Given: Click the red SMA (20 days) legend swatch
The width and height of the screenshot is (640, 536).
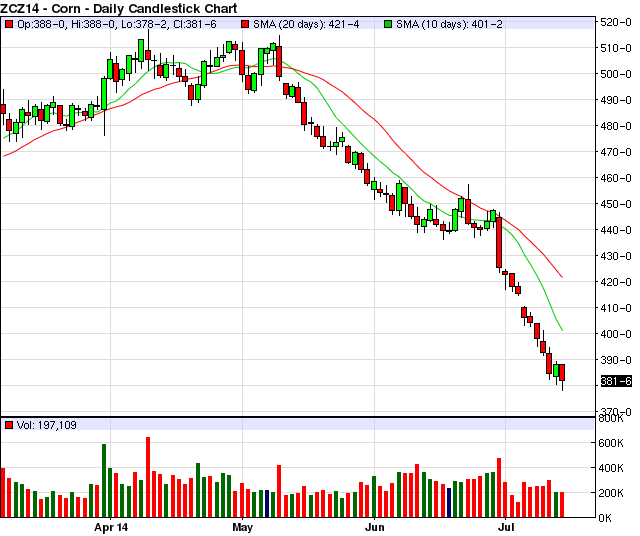Looking at the screenshot, I should click(x=245, y=24).
